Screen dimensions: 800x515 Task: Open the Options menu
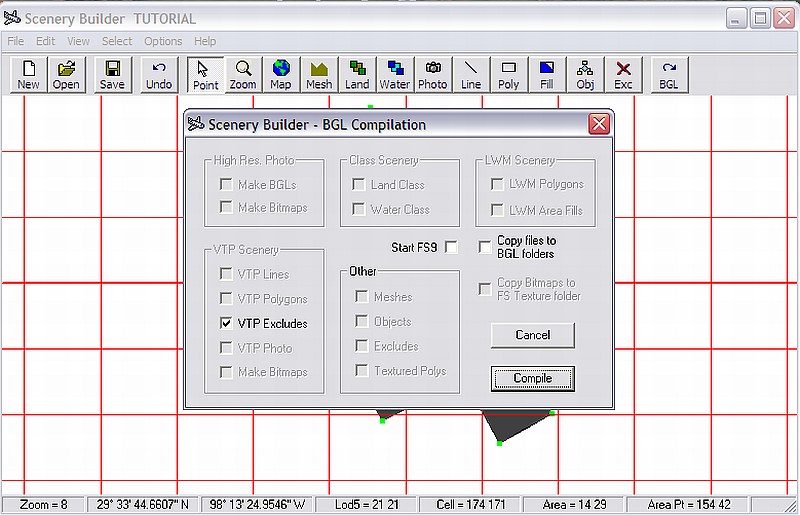[x=163, y=41]
